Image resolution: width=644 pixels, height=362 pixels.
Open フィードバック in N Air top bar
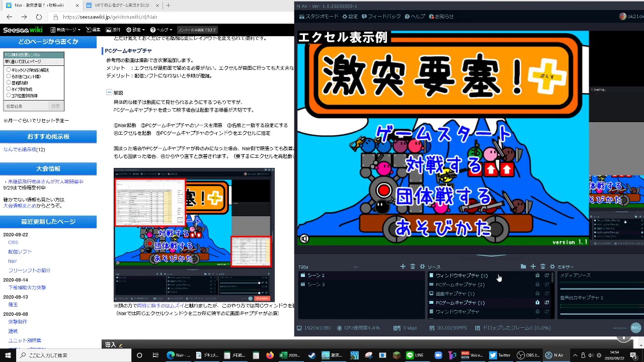(x=381, y=17)
